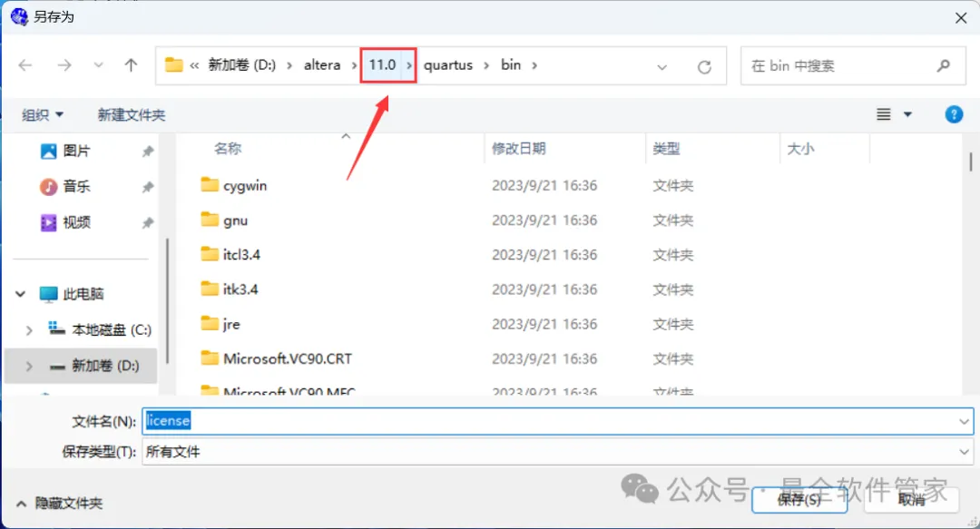Open 音乐 in the sidebar
The height and width of the screenshot is (529, 980).
click(x=76, y=186)
